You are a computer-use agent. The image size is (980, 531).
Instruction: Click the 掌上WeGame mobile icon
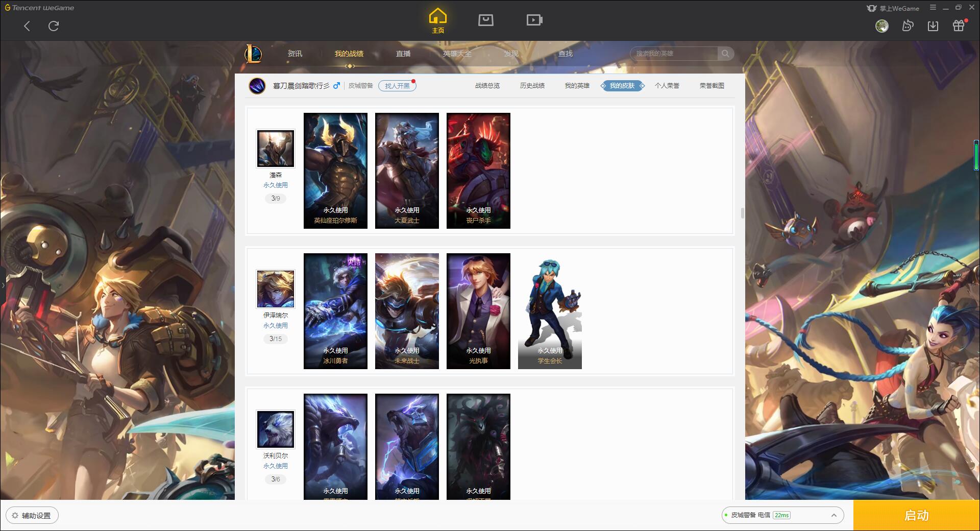[x=872, y=8]
